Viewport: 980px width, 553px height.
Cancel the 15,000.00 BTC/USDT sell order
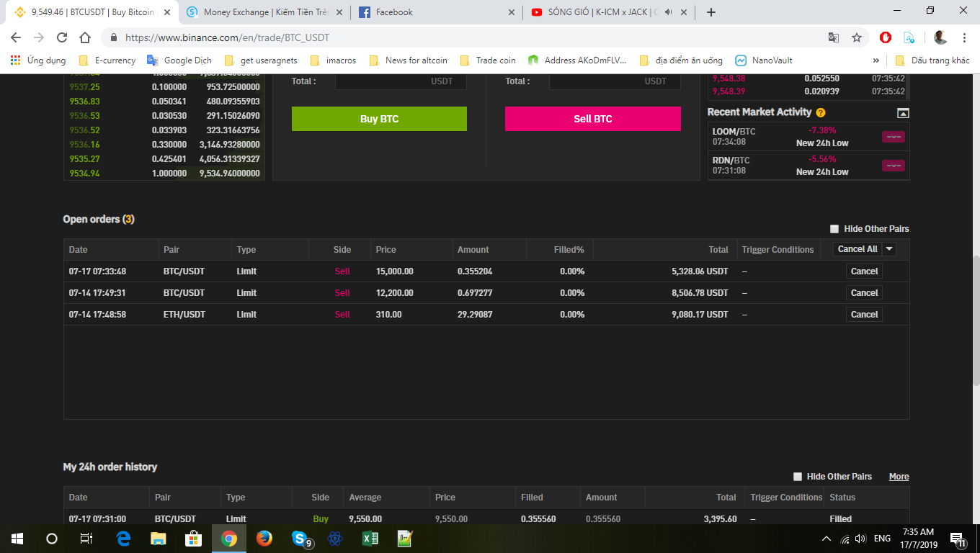(864, 271)
